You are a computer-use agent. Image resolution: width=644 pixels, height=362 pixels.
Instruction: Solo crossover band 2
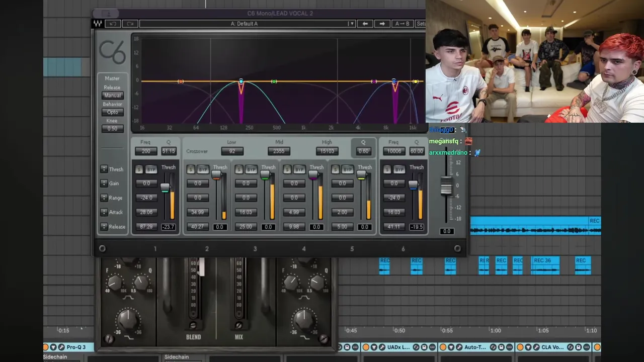coord(191,170)
